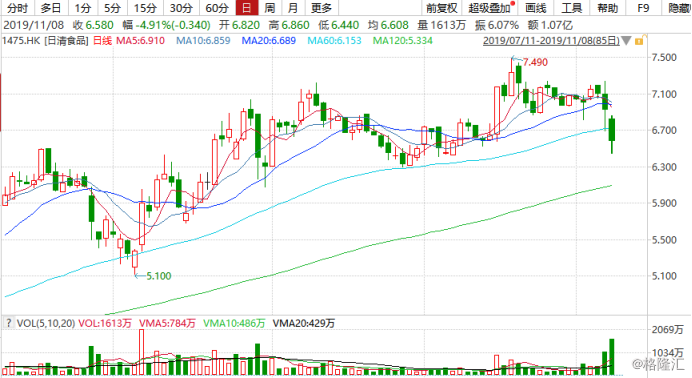The height and width of the screenshot is (378, 692).
Task: Open the 更多 more intervals menu
Action: tap(321, 8)
